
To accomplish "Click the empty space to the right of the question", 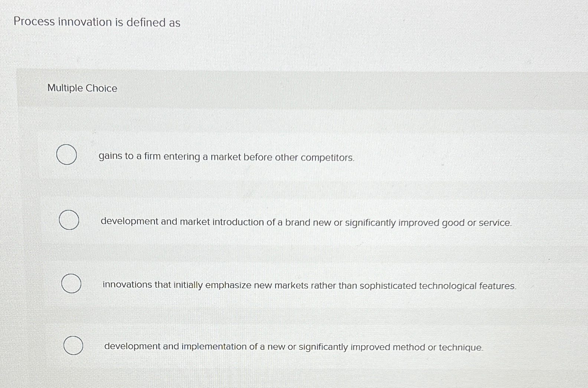I will click(x=371, y=23).
